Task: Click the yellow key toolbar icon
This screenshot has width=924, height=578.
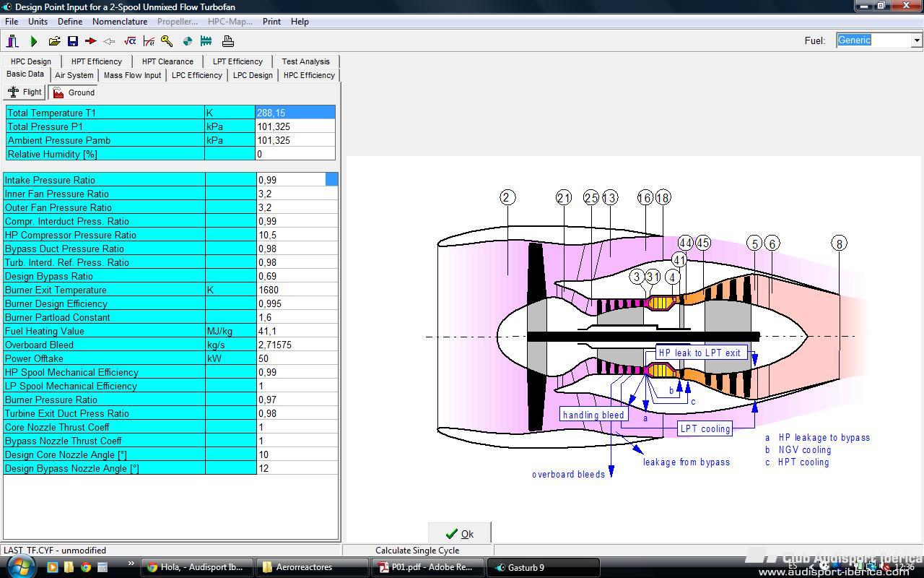Action: [x=167, y=41]
